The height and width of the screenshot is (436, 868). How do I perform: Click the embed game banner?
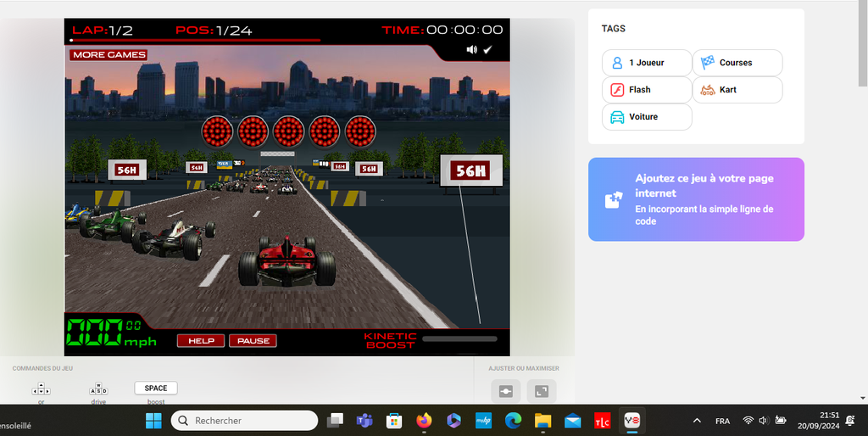(696, 199)
